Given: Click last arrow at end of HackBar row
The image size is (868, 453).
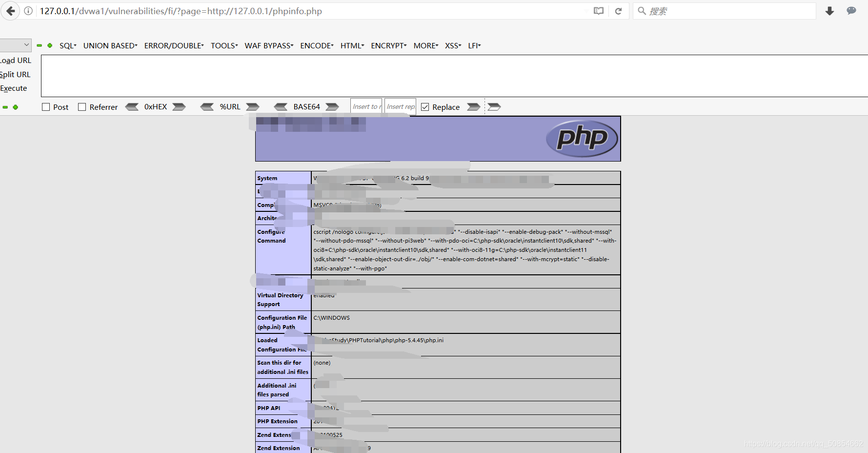Looking at the screenshot, I should click(494, 107).
